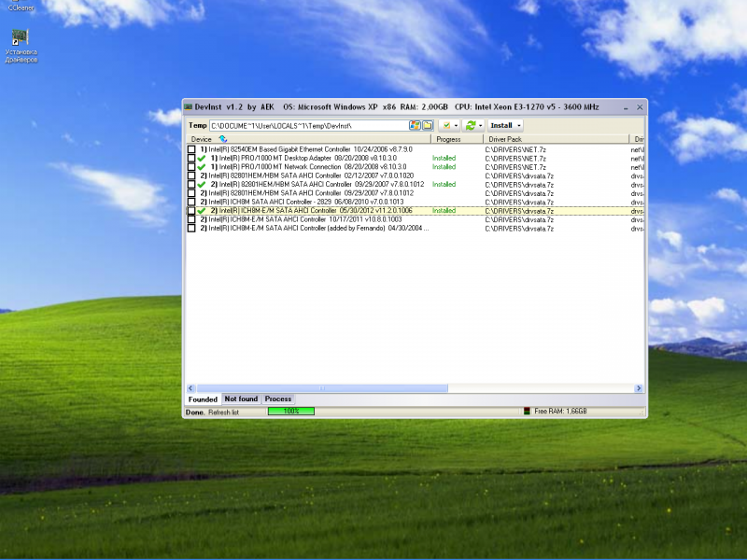Click the green refresh arrows icon

[x=471, y=125]
